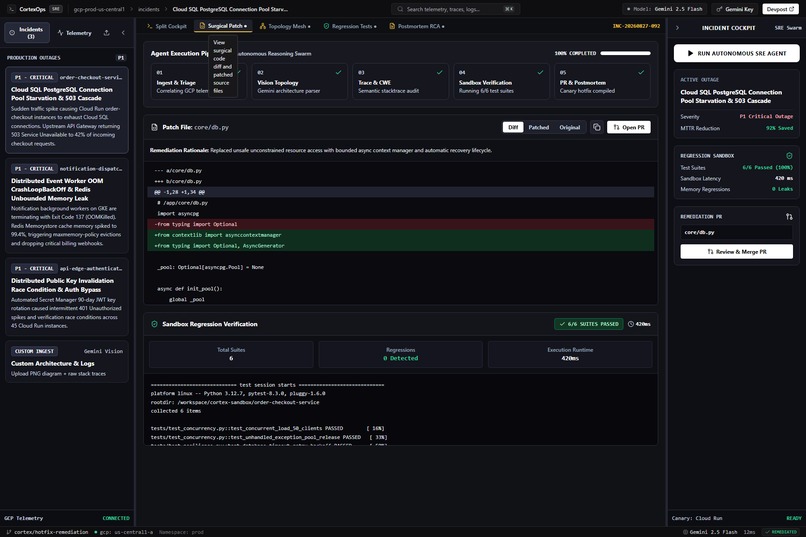This screenshot has width=806, height=537.
Task: Select the Diff view mode
Action: click(x=513, y=127)
